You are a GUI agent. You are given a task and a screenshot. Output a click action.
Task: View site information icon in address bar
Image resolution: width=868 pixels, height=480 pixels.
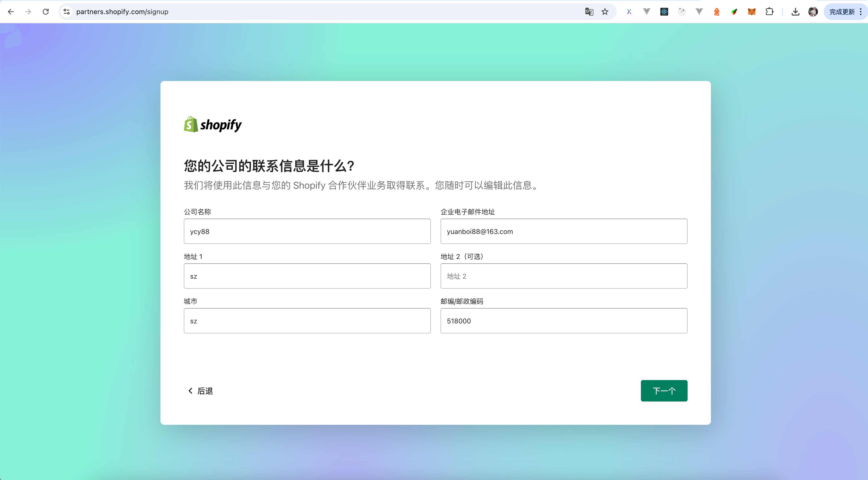click(67, 12)
